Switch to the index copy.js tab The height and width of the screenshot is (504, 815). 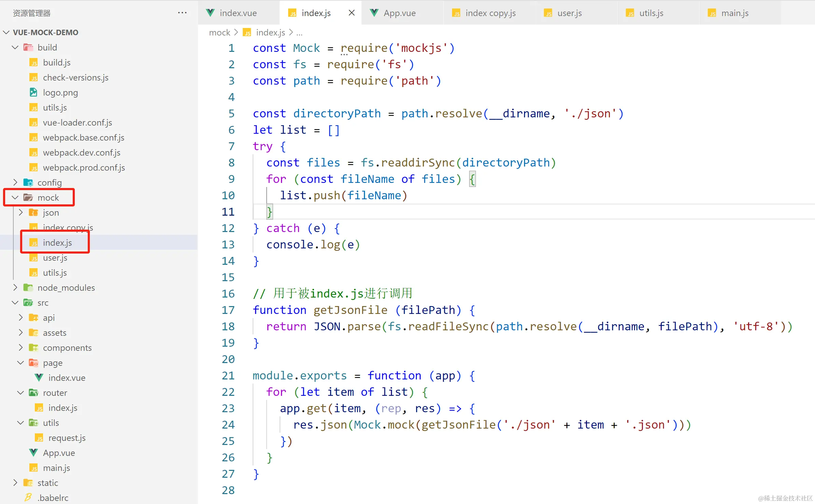pyautogui.click(x=490, y=13)
